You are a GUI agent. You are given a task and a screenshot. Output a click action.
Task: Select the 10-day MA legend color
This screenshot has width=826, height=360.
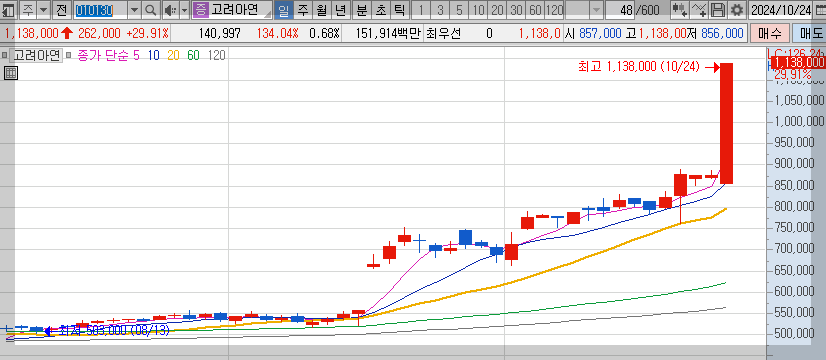(154, 55)
